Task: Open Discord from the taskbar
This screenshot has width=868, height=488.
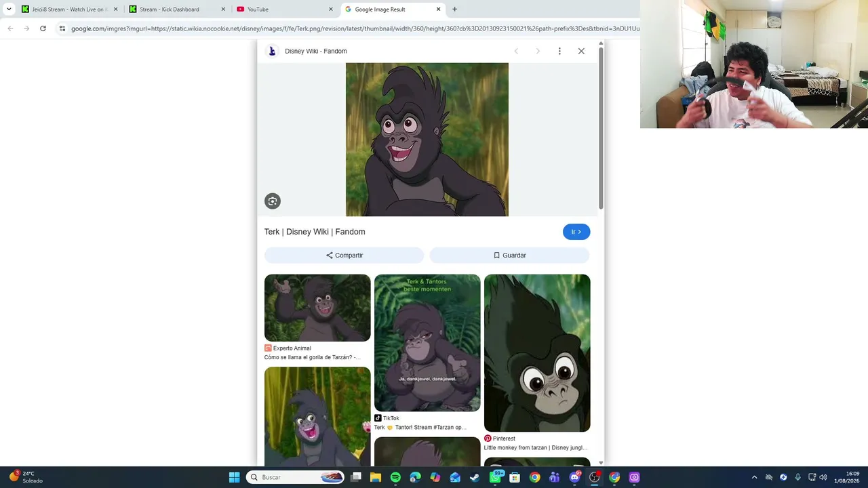Action: [575, 477]
